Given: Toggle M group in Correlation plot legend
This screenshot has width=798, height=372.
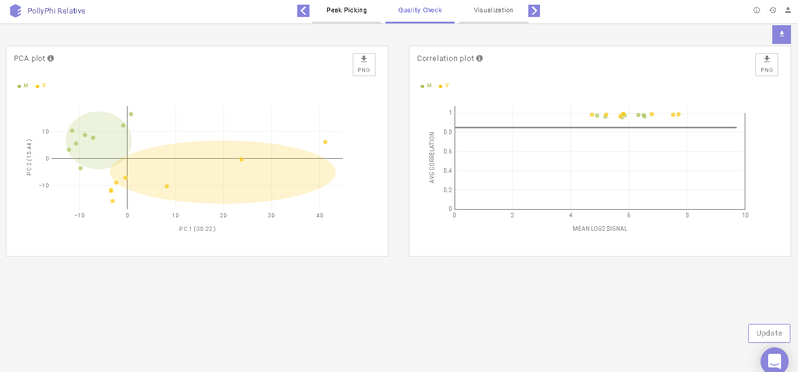Looking at the screenshot, I should tap(426, 86).
